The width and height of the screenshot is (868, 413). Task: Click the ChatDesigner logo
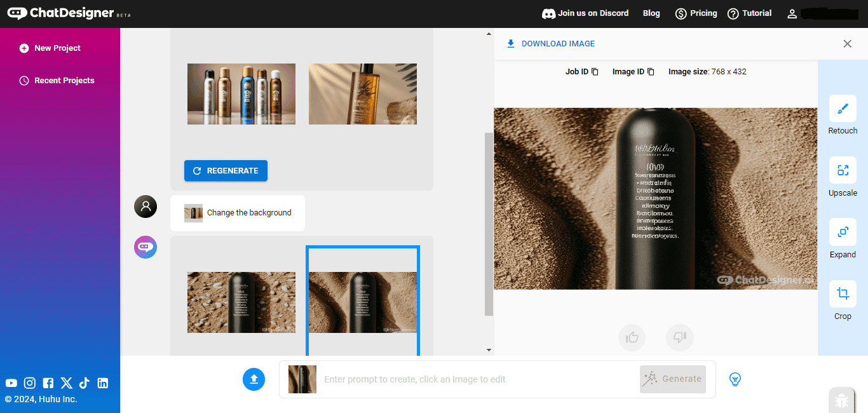pyautogui.click(x=69, y=13)
